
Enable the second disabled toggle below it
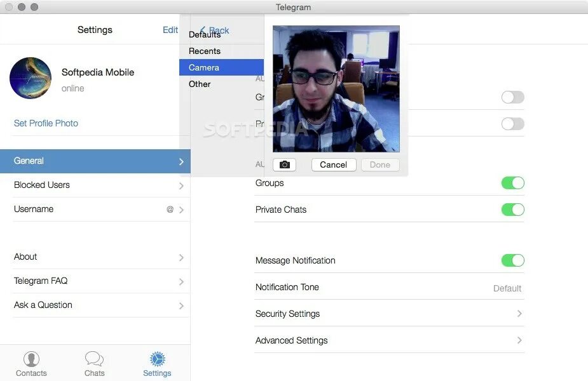point(512,124)
